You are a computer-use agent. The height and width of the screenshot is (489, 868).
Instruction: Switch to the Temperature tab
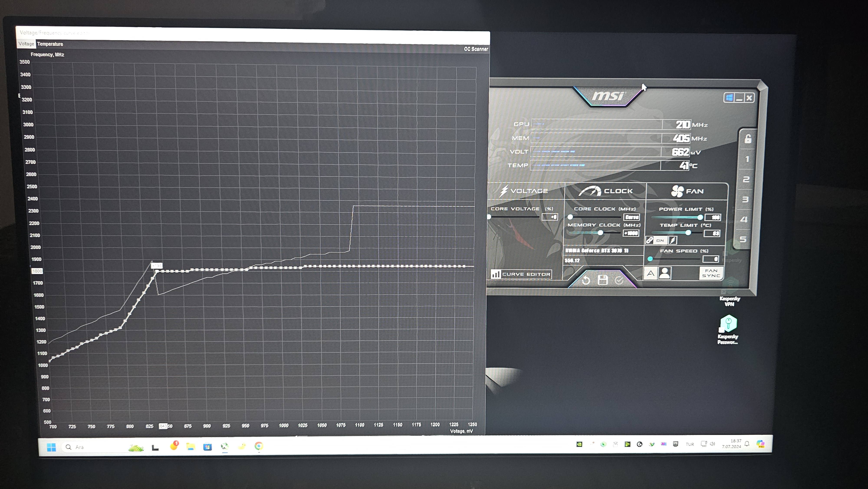click(x=50, y=44)
